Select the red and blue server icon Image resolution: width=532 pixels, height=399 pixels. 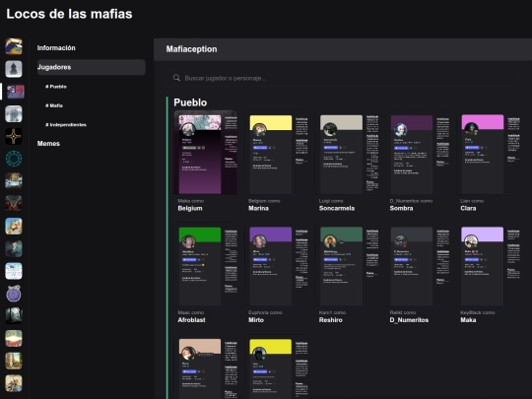point(15,92)
